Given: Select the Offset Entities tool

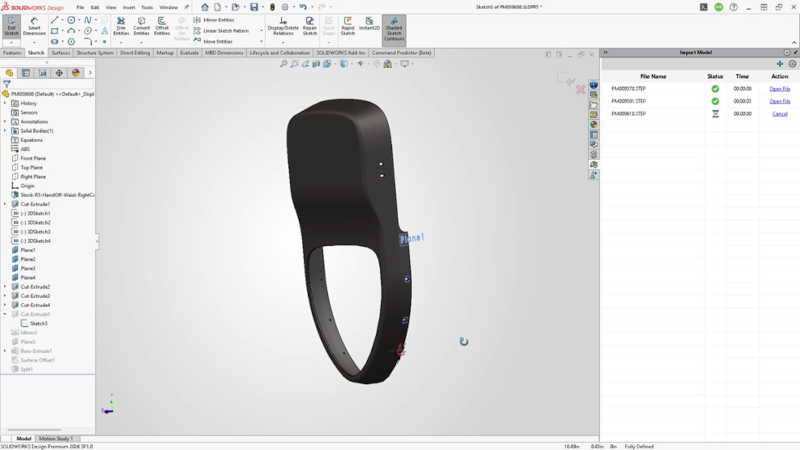Looking at the screenshot, I should click(x=162, y=26).
